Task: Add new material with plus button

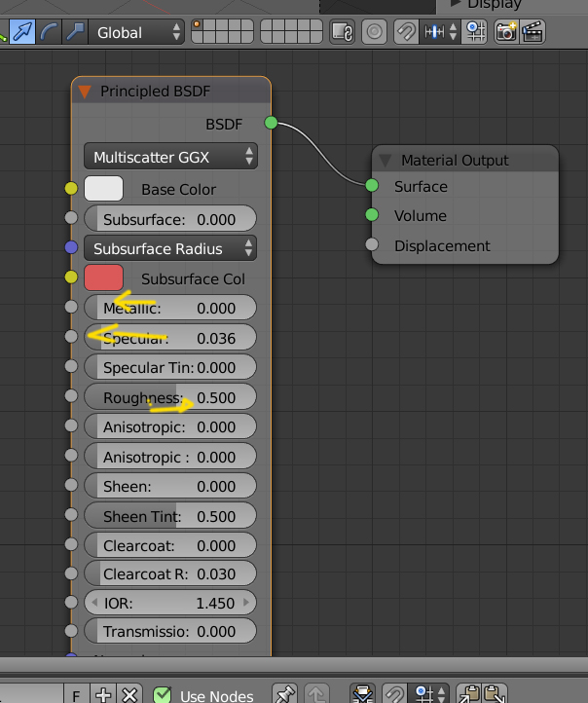Action: (103, 694)
